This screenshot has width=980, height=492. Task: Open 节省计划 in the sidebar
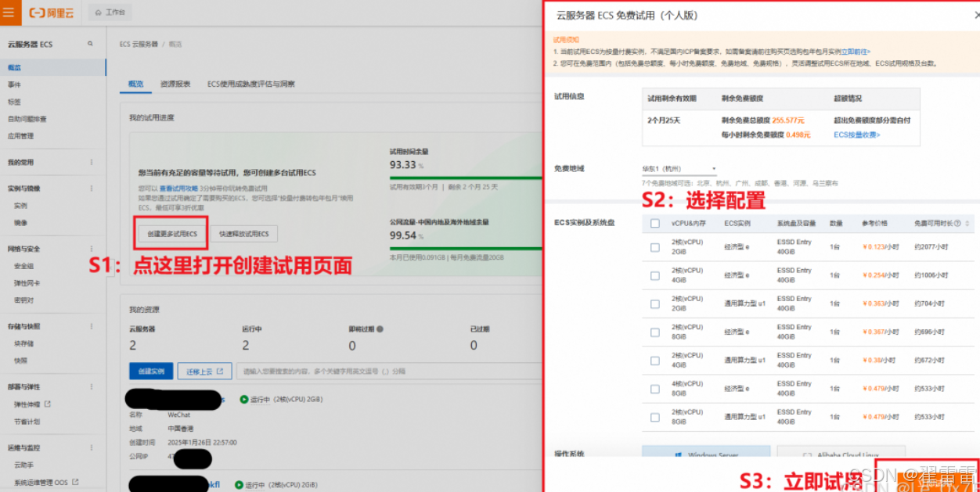click(x=27, y=422)
